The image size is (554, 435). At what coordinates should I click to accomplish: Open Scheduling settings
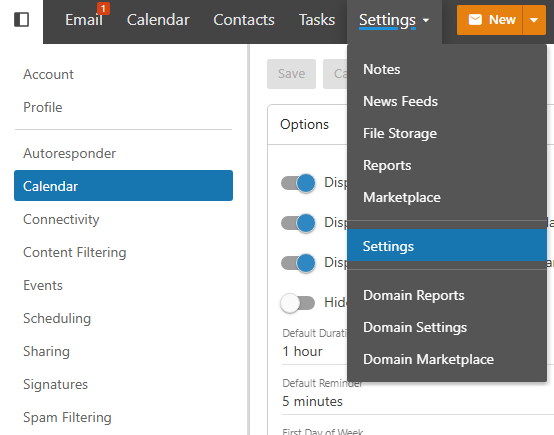(123, 318)
